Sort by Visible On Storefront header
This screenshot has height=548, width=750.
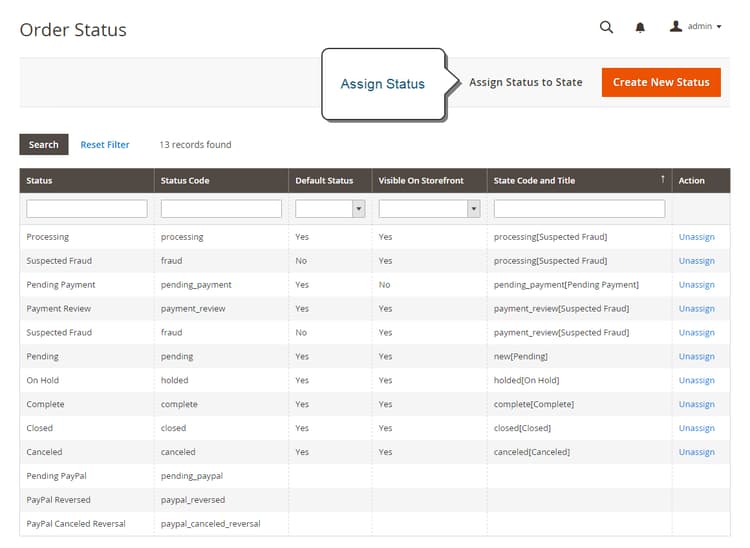tap(421, 181)
